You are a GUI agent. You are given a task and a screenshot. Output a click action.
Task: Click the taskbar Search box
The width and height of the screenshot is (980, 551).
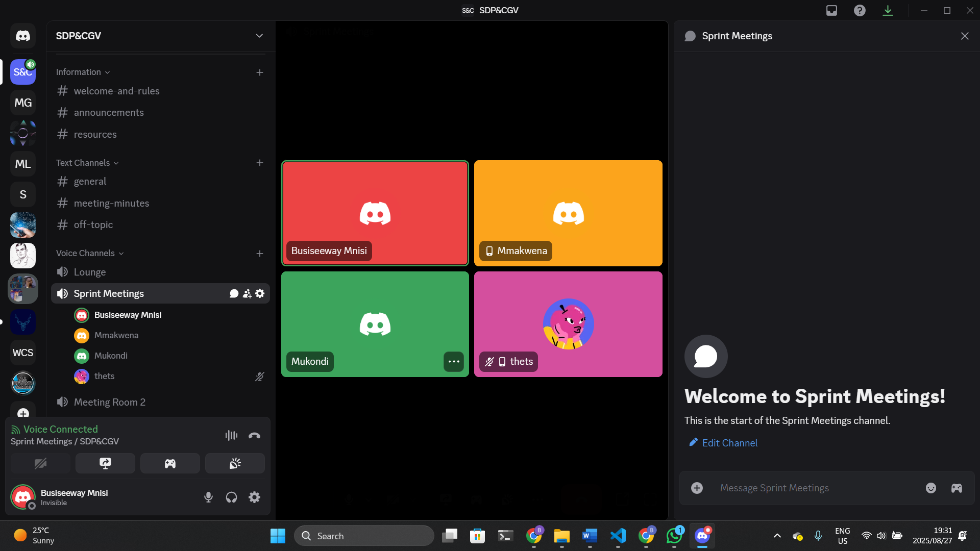coord(364,536)
